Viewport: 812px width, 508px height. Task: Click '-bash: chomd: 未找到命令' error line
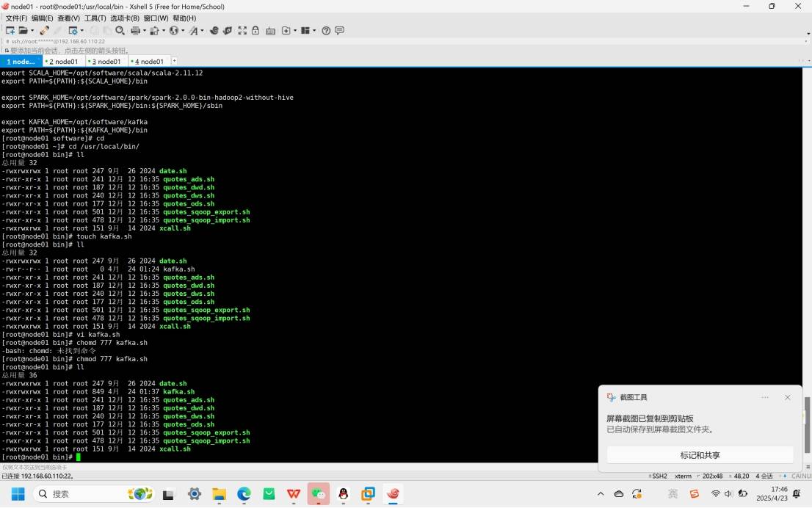(x=48, y=351)
